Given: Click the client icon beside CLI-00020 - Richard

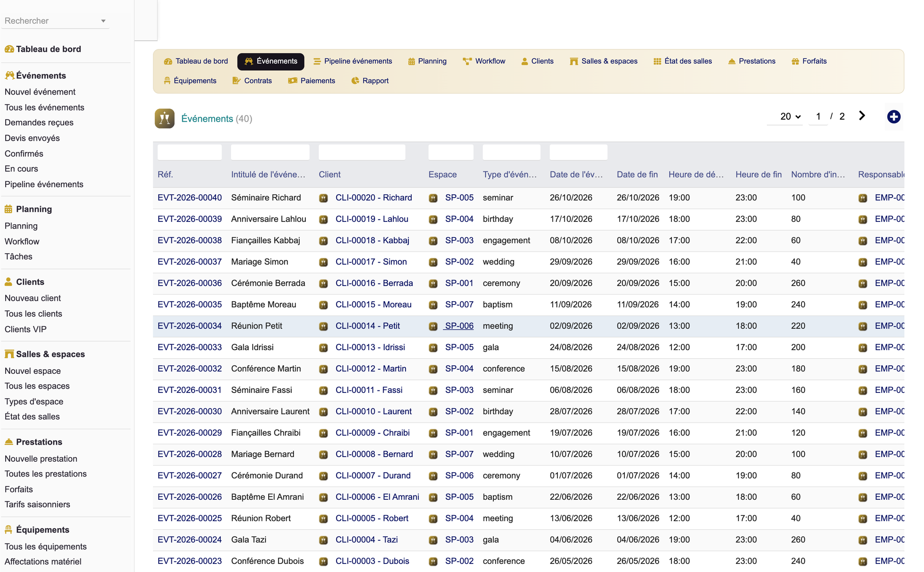Looking at the screenshot, I should (x=323, y=198).
